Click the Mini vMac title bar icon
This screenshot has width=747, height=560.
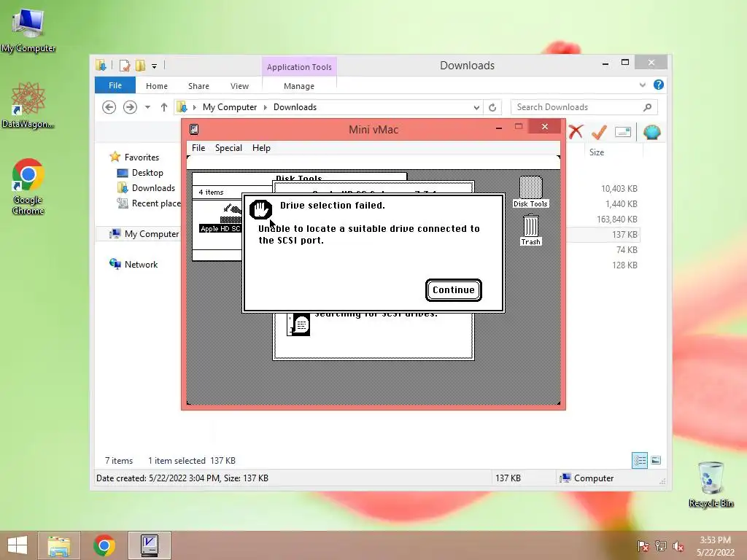[x=194, y=129]
